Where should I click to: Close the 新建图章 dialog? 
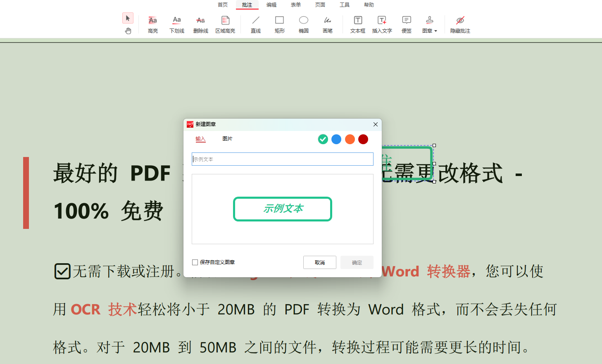click(x=376, y=124)
